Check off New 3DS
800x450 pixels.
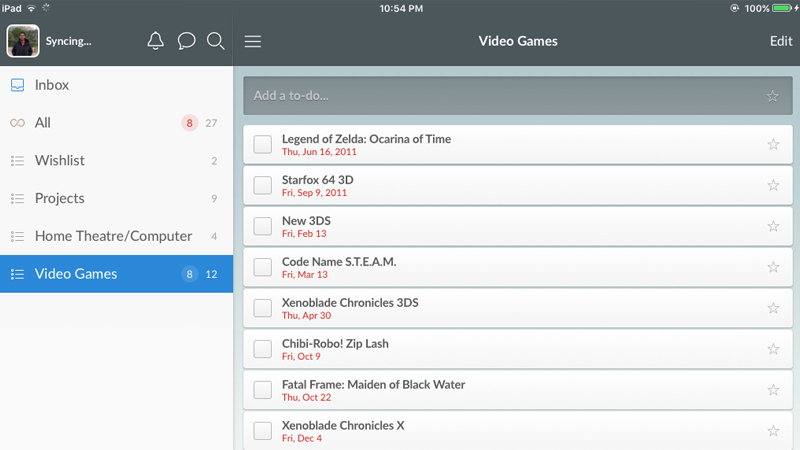click(x=263, y=226)
